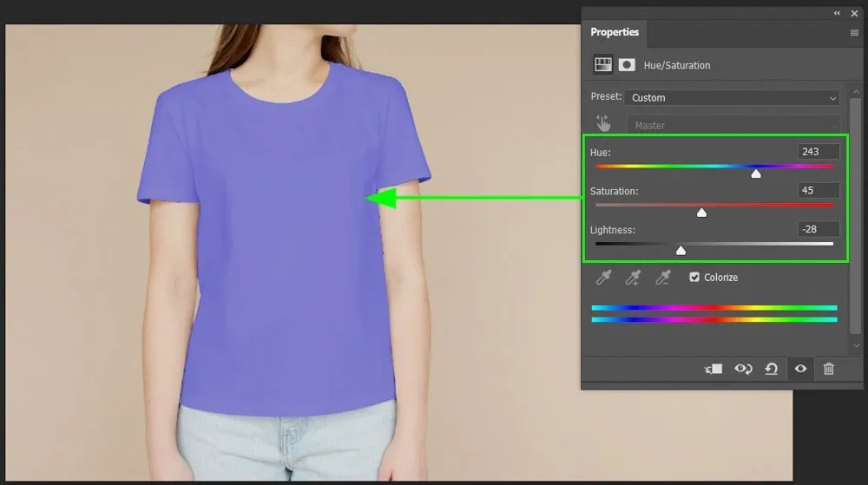Delete the adjustment layer with trash icon
The width and height of the screenshot is (868, 485).
click(x=829, y=369)
